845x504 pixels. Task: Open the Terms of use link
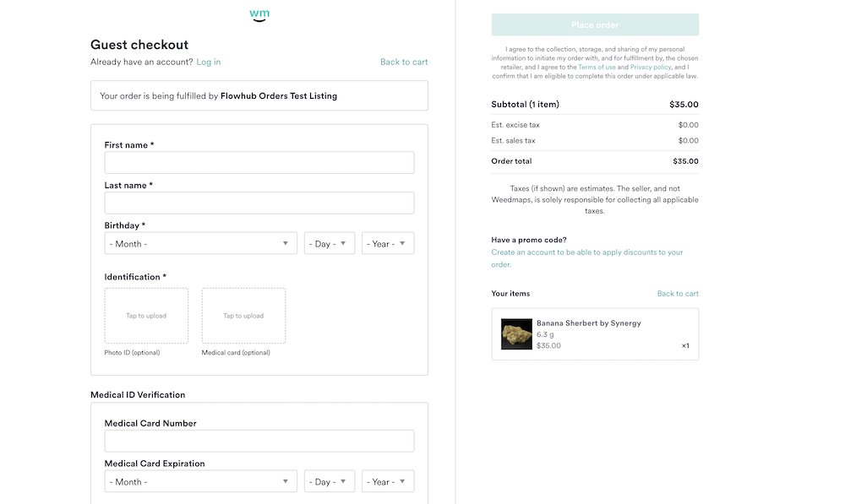[x=599, y=66]
